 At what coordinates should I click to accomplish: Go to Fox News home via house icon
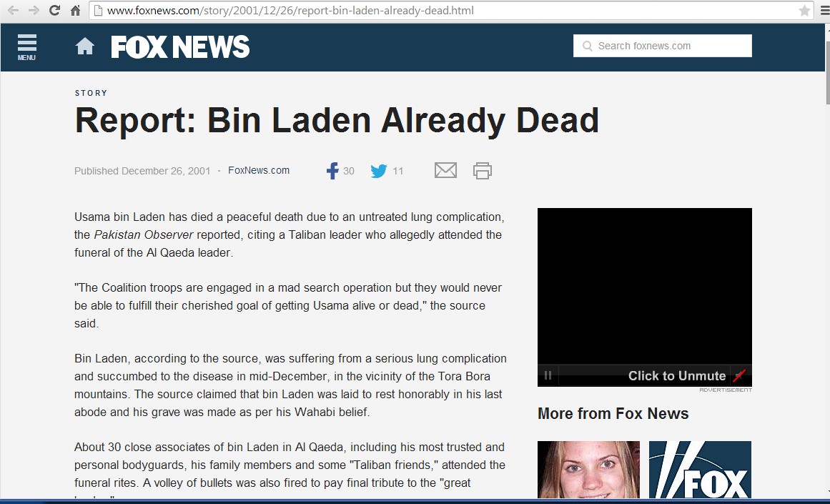tap(84, 46)
